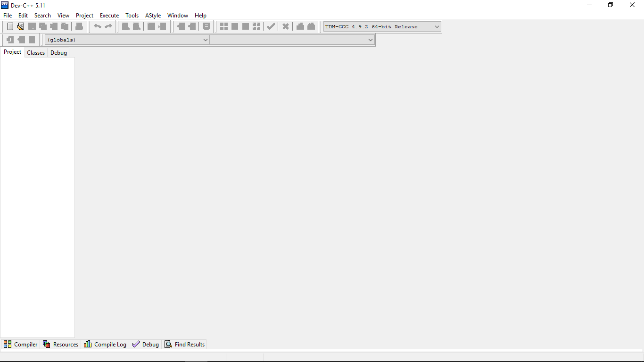The height and width of the screenshot is (362, 644).
Task: Click the Dev-C++ logo in the title bar
Action: click(5, 5)
